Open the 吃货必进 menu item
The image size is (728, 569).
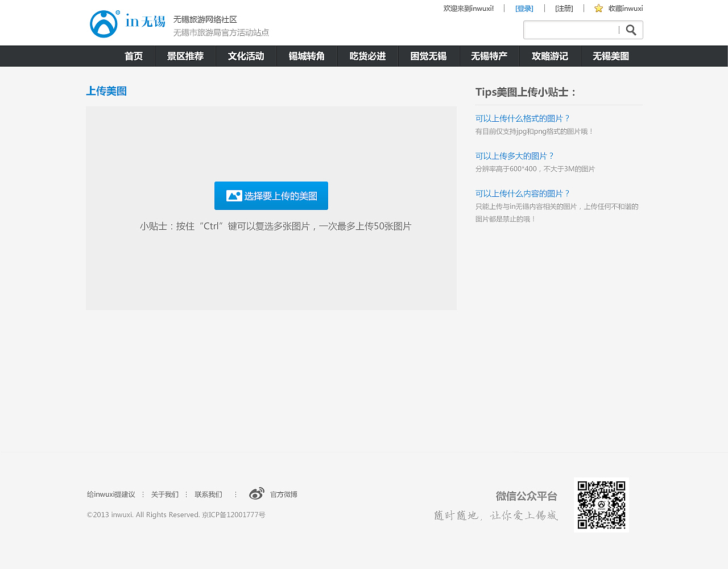pos(367,56)
